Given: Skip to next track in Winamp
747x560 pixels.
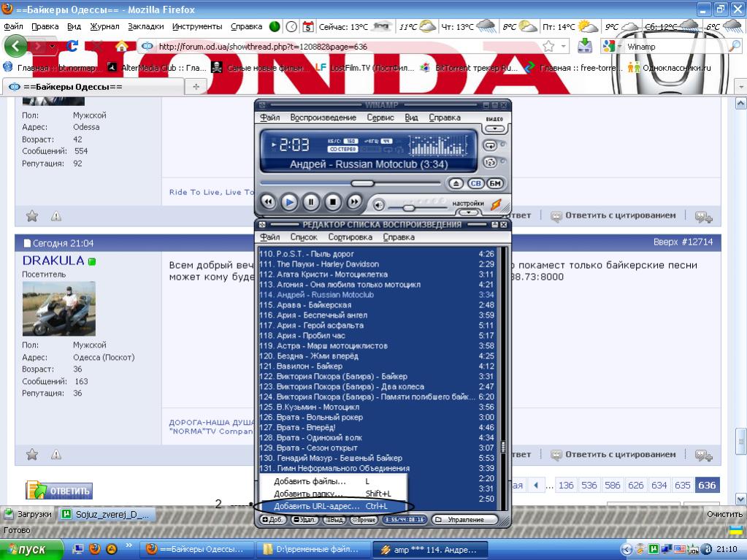Looking at the screenshot, I should [355, 202].
